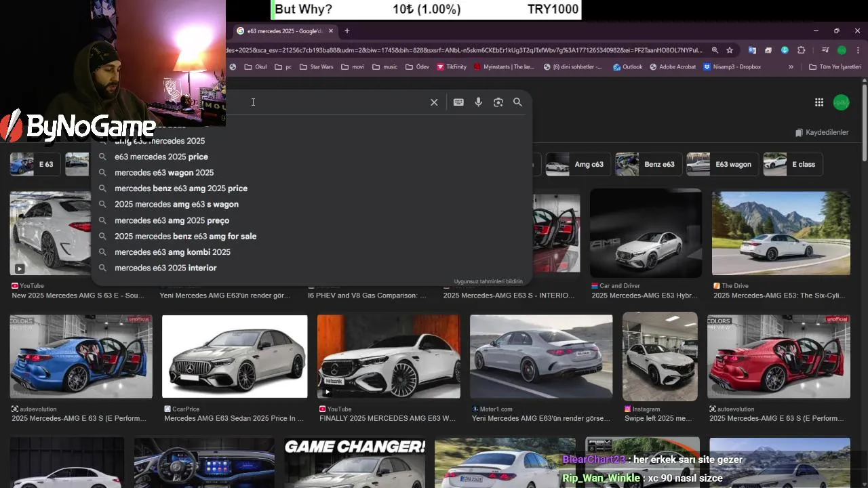Bookmark this page with the star icon
Image resolution: width=868 pixels, height=488 pixels.
[730, 50]
